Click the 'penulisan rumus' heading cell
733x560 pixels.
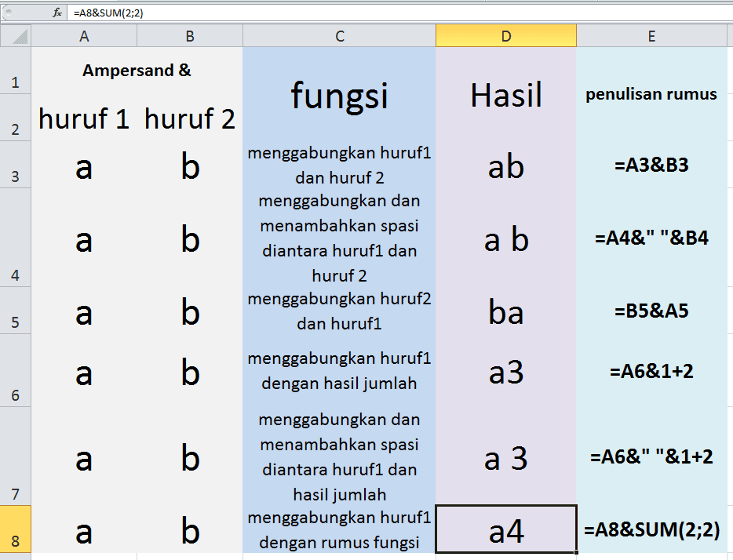coord(651,94)
